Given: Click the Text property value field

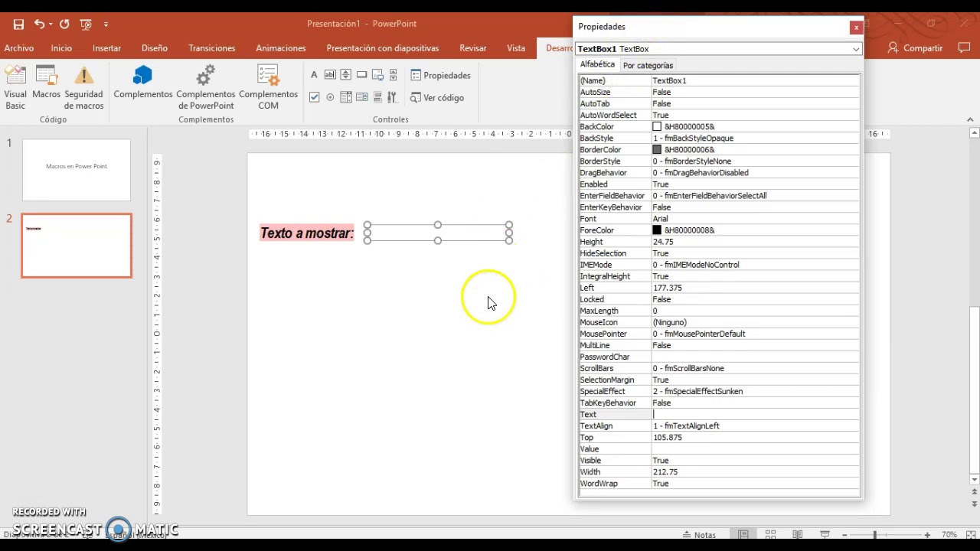Looking at the screenshot, I should [x=755, y=414].
